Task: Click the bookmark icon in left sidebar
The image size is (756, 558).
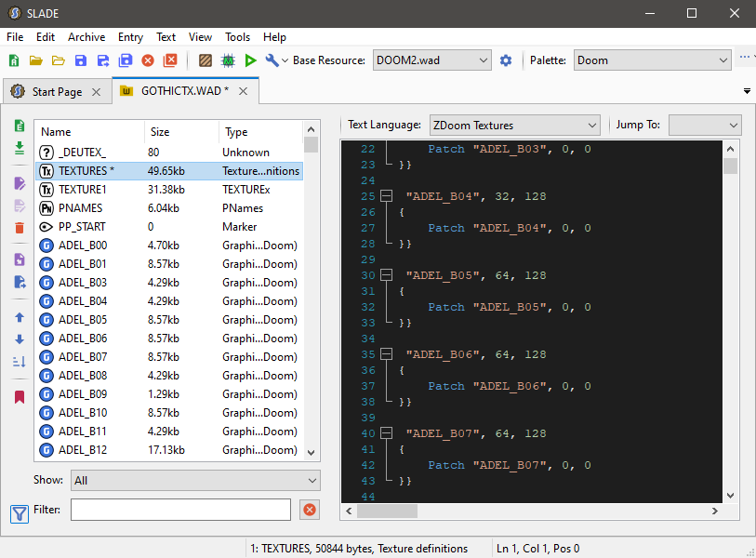Action: point(20,397)
